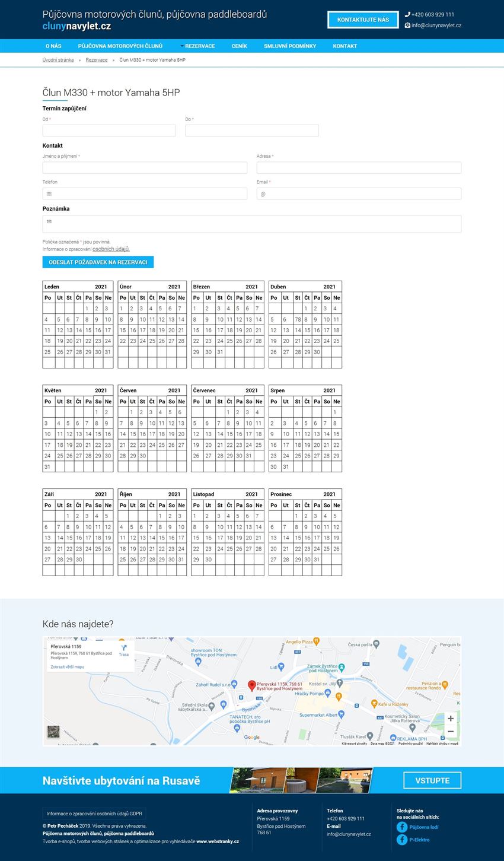Image resolution: width=504 pixels, height=861 pixels.
Task: Open the Ceník menu item
Action: point(240,46)
